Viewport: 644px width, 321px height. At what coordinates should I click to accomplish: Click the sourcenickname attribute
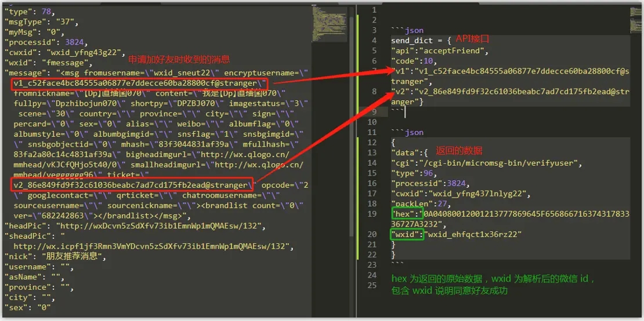151,206
